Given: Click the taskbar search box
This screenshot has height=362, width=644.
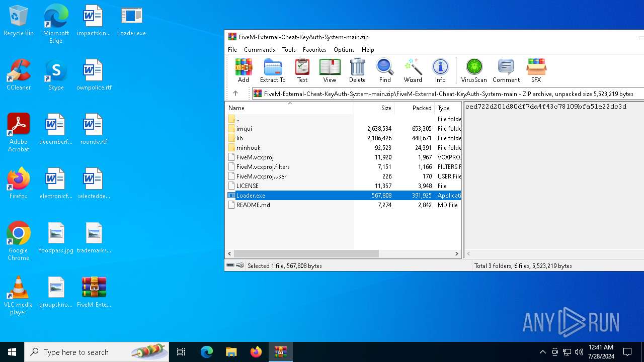Looking at the screenshot, I should [x=97, y=352].
